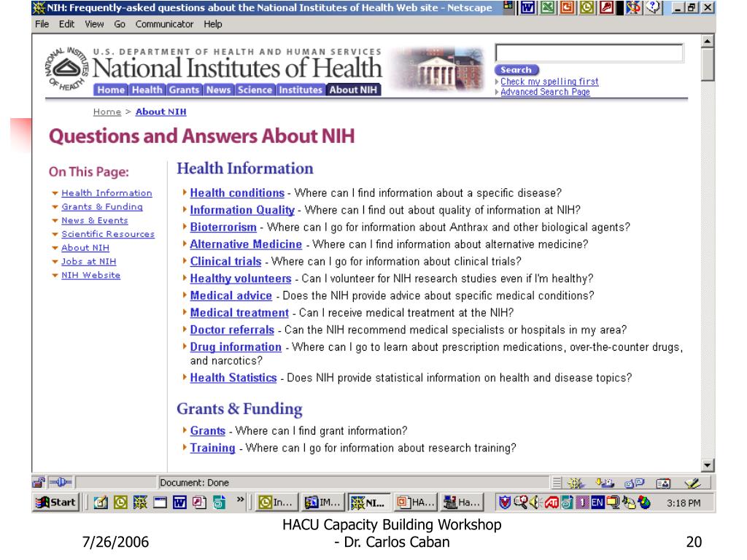Viewport: 747px width, 560px height.
Task: Select the Science tab in NIH navigation bar
Action: click(x=255, y=90)
